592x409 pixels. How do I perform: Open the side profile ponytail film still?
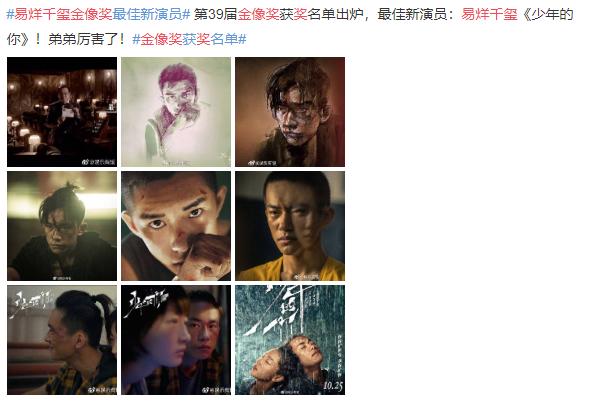click(62, 340)
